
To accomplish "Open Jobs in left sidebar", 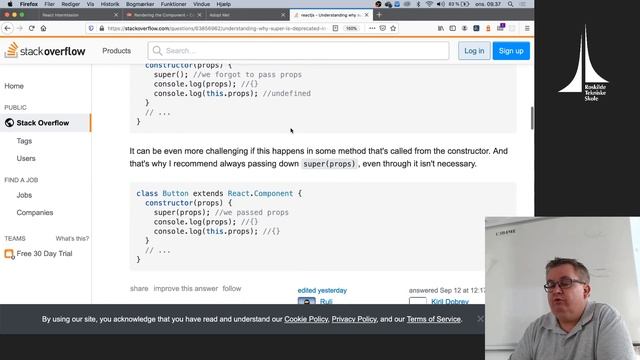I will 24,195.
